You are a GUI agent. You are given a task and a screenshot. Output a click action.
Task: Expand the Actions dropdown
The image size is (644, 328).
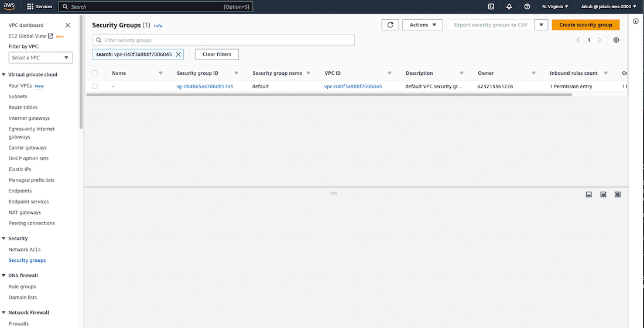tap(422, 25)
